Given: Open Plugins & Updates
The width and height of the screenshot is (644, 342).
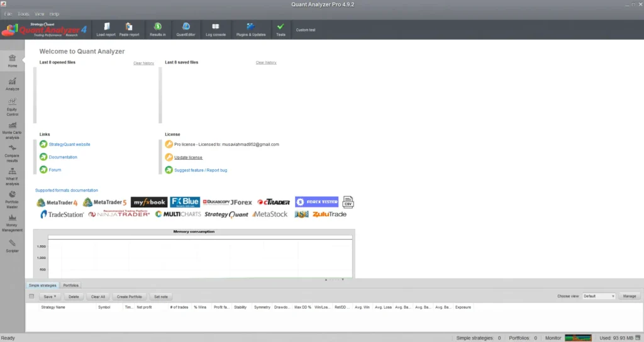Looking at the screenshot, I should pos(250,26).
